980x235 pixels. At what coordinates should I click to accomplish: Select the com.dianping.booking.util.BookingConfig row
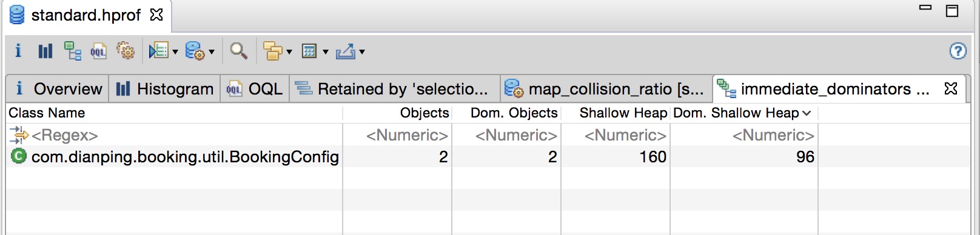488,157
